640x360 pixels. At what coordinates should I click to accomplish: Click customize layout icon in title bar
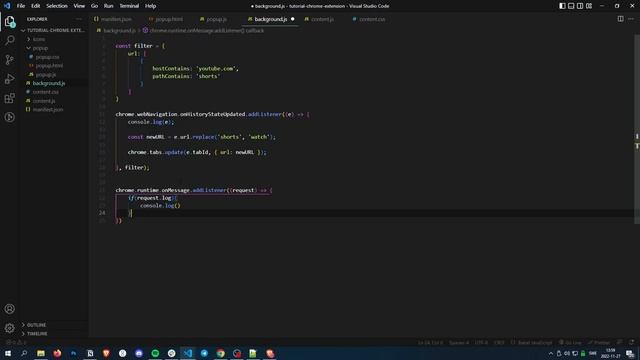click(589, 6)
